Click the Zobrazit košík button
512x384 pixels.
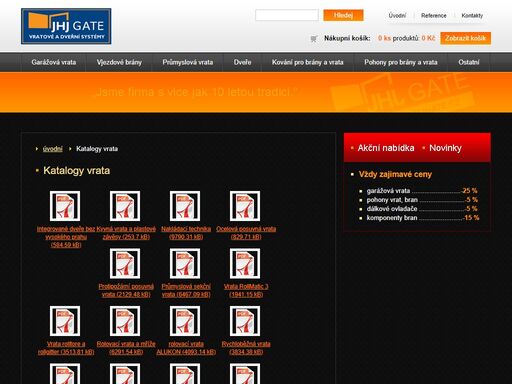[465, 38]
